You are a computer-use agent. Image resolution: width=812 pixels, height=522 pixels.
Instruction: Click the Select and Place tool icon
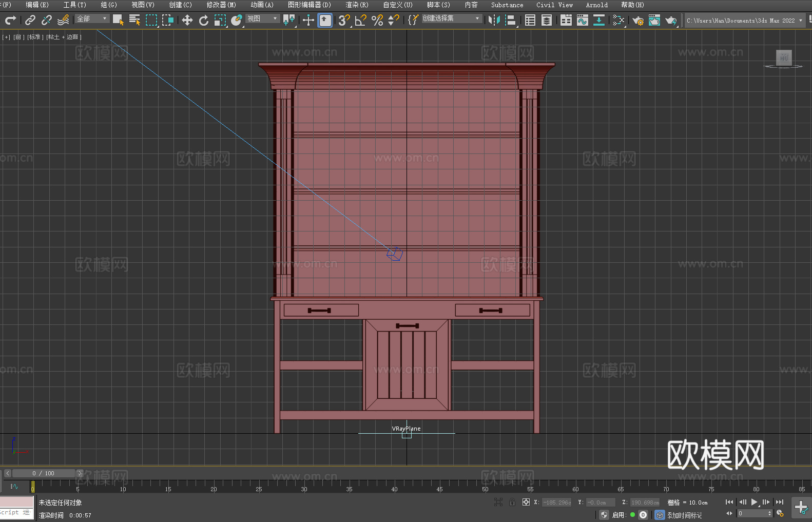coord(237,20)
